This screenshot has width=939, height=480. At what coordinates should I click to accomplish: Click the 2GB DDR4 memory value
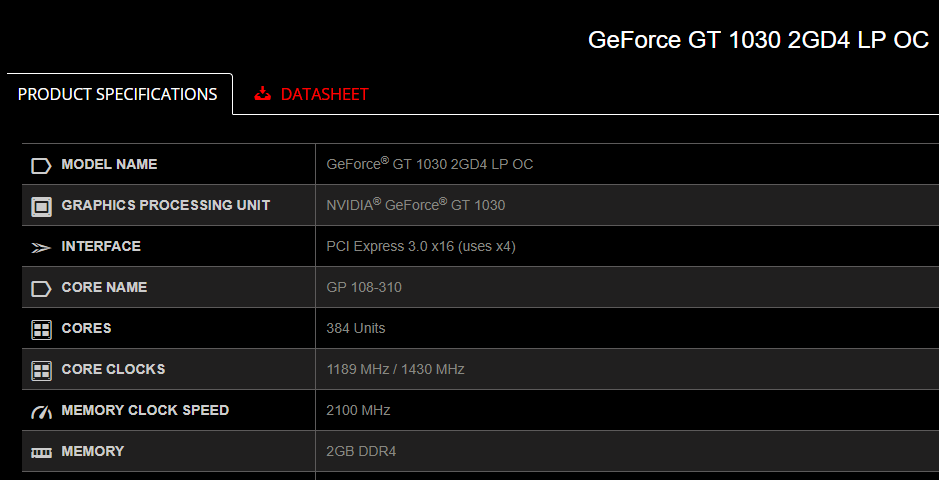362,451
